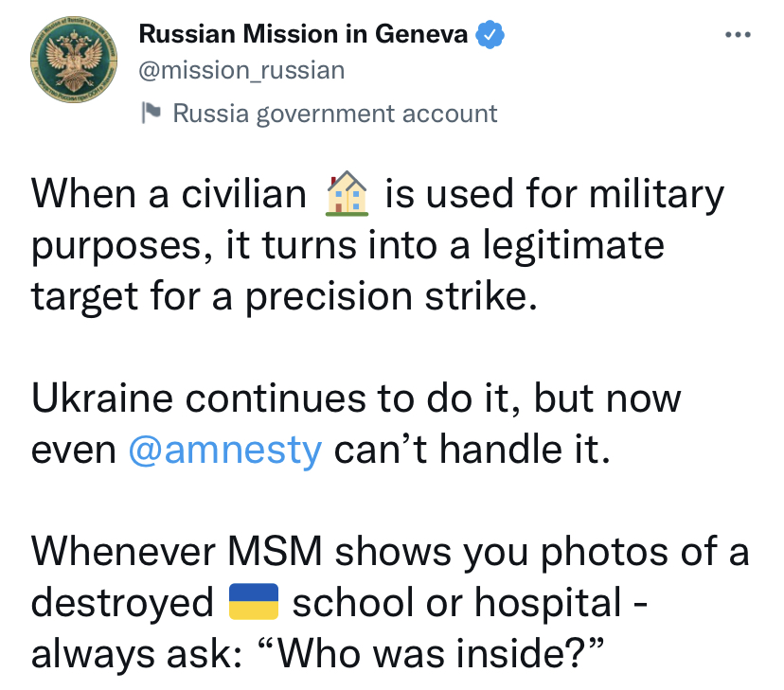The height and width of the screenshot is (690, 784).
Task: Open the Russian Mission in Geneva display name
Action: pos(303,35)
